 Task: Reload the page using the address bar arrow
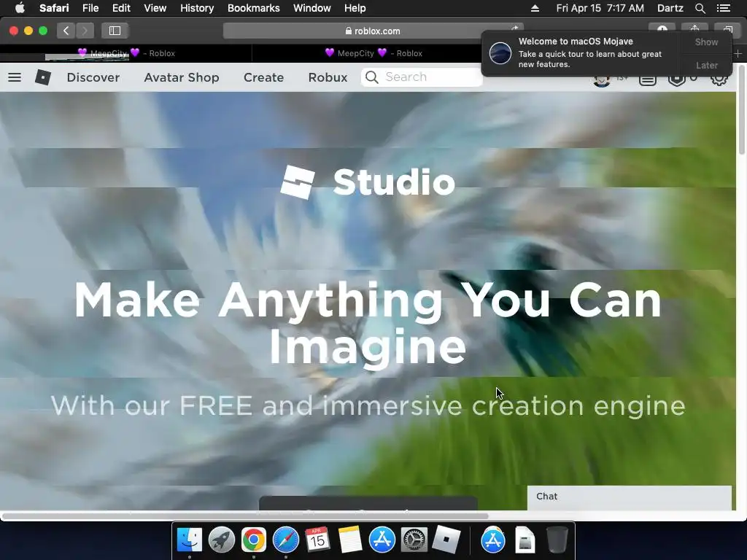click(x=515, y=29)
